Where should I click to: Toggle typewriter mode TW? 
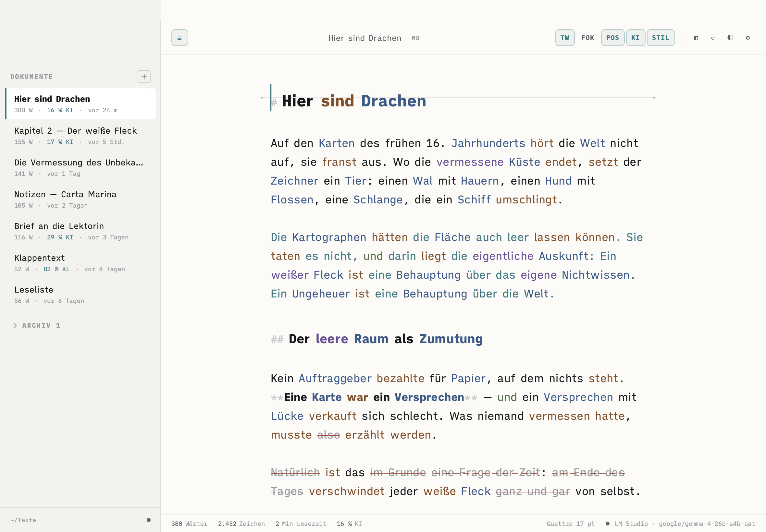click(565, 38)
